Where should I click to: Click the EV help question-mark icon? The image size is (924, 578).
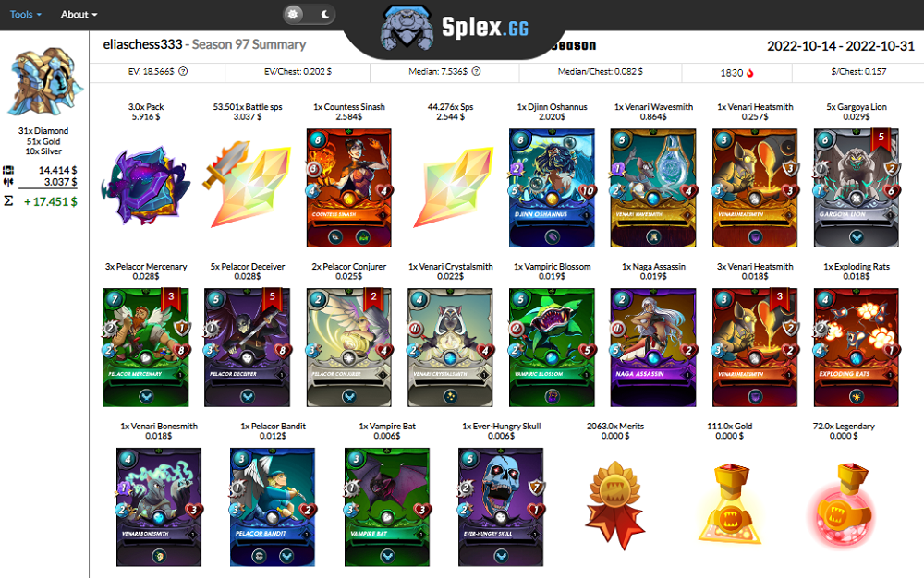(x=183, y=71)
